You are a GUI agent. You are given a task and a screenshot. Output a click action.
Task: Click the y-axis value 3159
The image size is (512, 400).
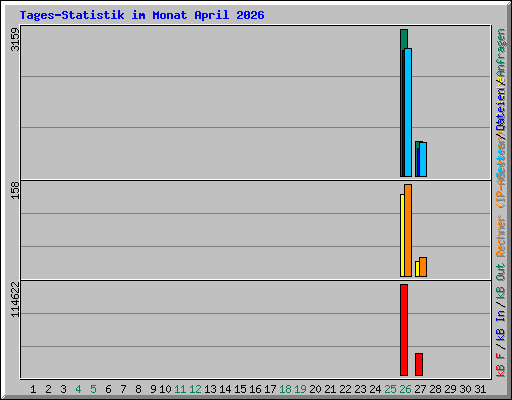click(x=15, y=39)
